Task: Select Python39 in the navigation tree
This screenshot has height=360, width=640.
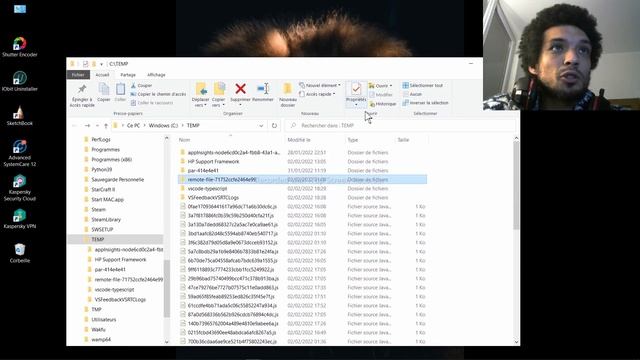Action: point(101,169)
